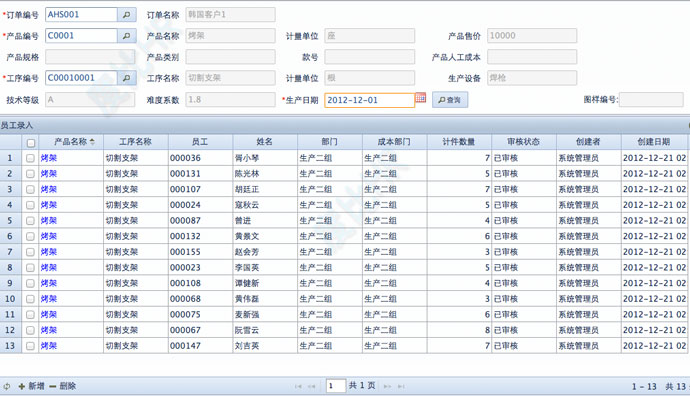This screenshot has height=396, width=690.
Task: Open the 生产日期 calendar picker
Action: (421, 98)
